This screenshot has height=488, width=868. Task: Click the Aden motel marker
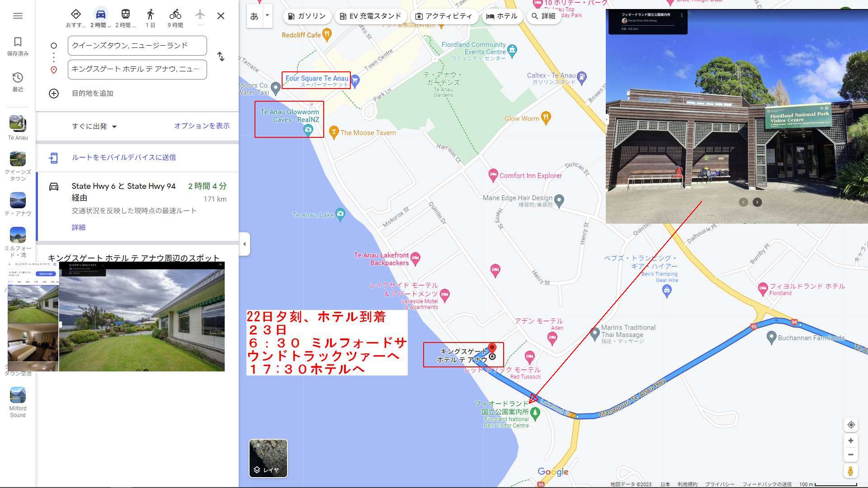(x=552, y=338)
